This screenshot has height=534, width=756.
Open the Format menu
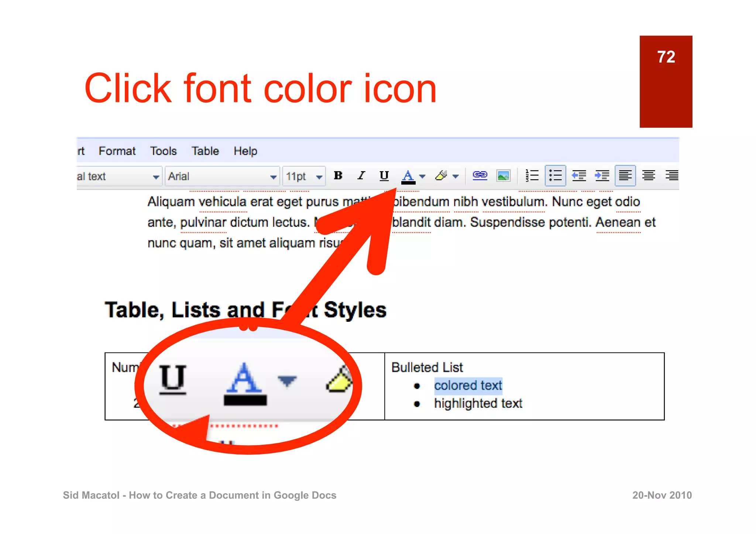pos(117,151)
